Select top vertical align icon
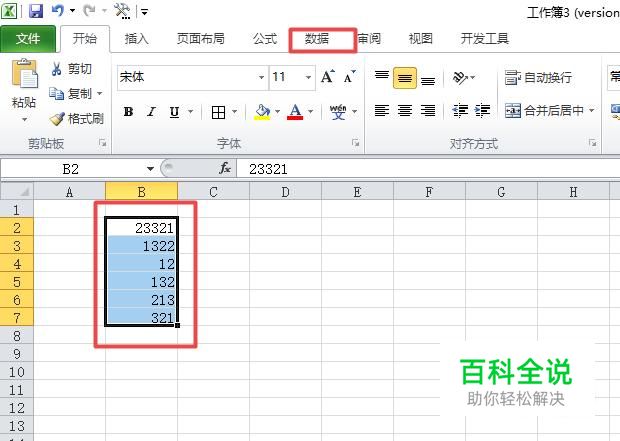 [382, 77]
